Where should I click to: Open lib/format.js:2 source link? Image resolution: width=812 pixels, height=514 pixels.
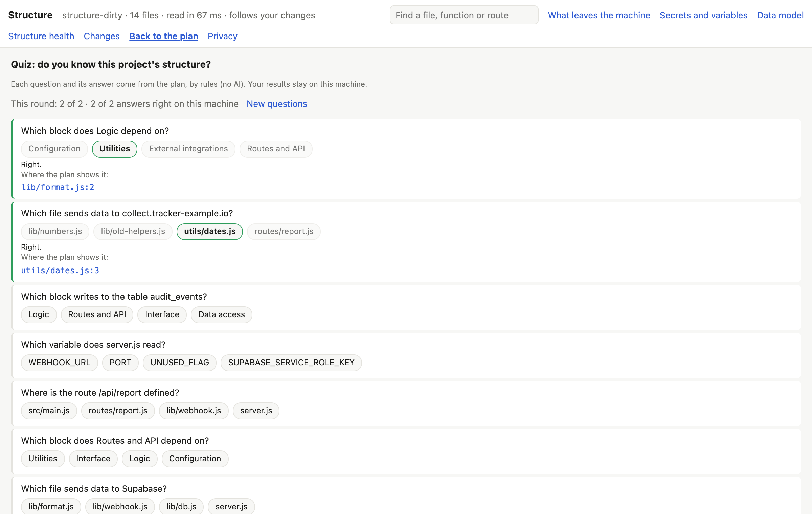pyautogui.click(x=58, y=187)
